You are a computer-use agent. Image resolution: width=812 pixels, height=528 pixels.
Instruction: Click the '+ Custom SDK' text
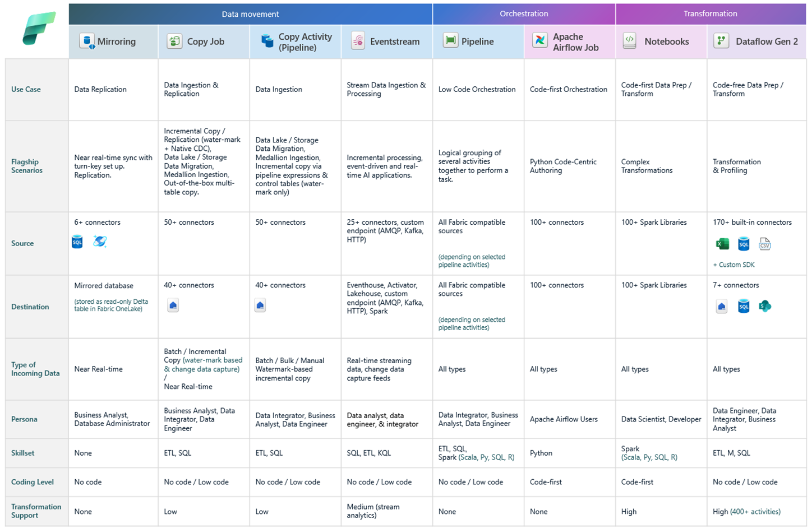[x=733, y=265]
